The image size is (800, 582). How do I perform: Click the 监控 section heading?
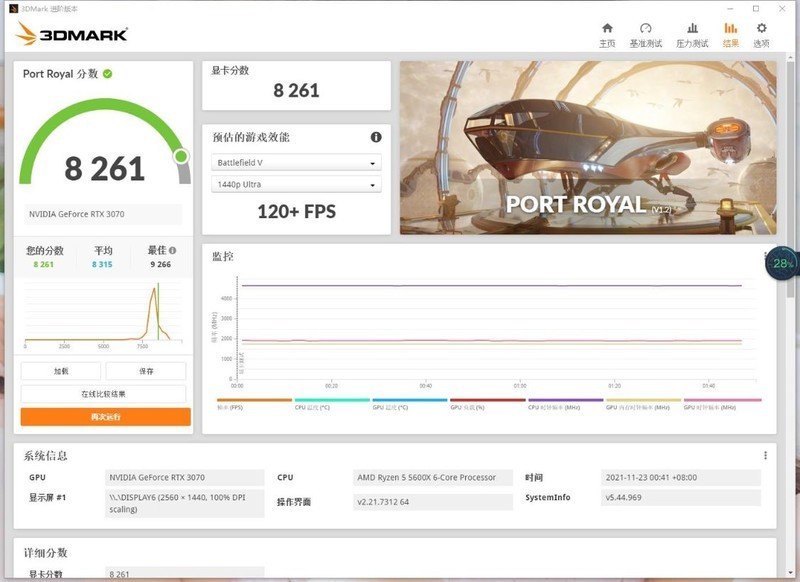click(223, 257)
